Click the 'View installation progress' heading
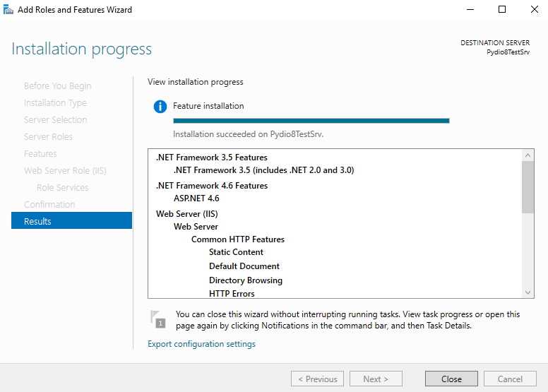Image resolution: width=548 pixels, height=392 pixels. (196, 82)
